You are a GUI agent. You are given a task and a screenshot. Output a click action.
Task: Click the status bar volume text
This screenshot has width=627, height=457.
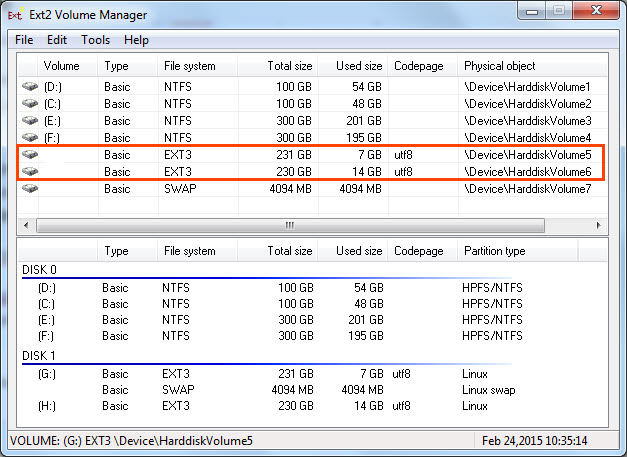coord(131,440)
